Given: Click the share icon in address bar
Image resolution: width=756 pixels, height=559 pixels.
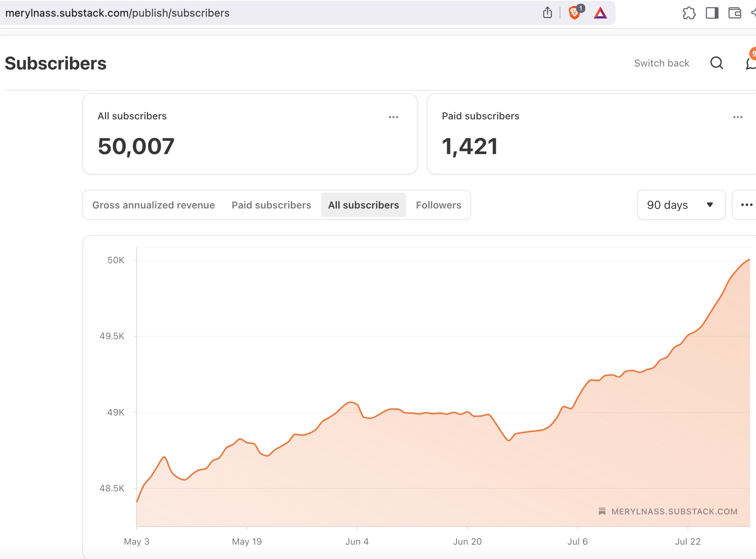Looking at the screenshot, I should [x=547, y=13].
